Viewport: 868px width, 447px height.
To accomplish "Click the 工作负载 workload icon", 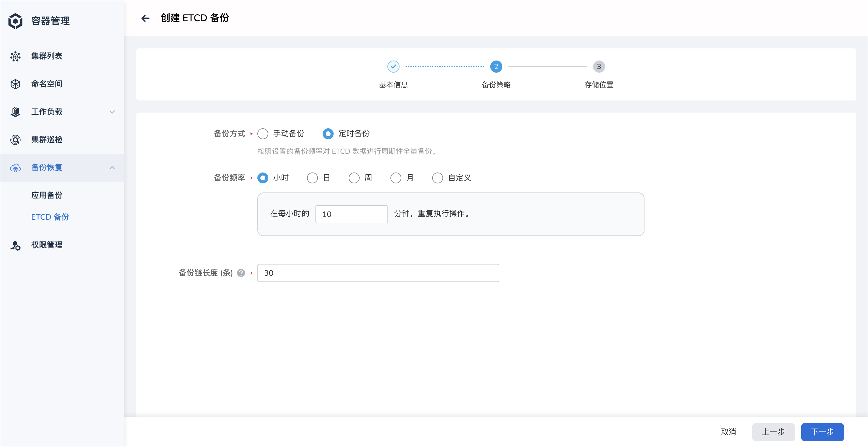I will coord(15,112).
